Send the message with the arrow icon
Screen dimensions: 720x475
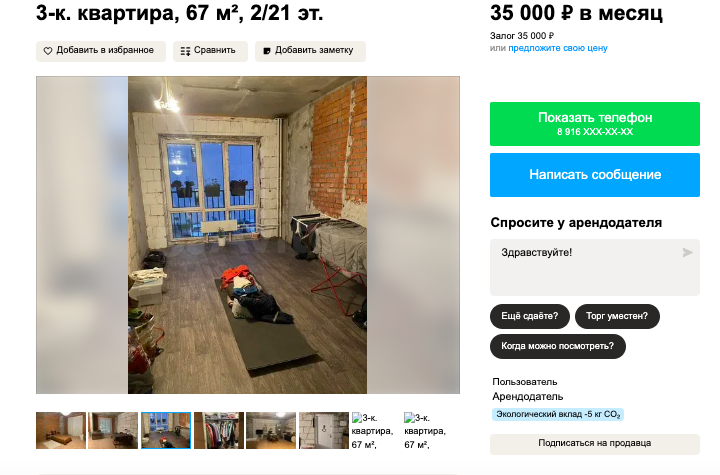[x=687, y=253]
